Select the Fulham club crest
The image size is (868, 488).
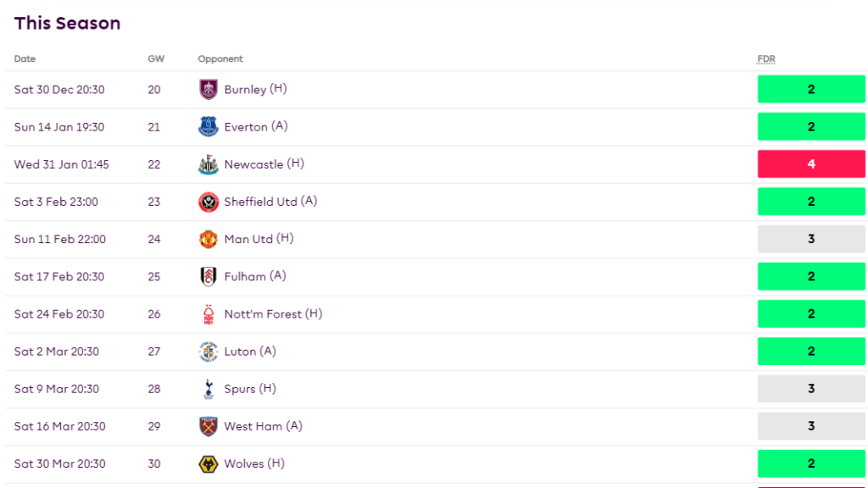pos(208,277)
